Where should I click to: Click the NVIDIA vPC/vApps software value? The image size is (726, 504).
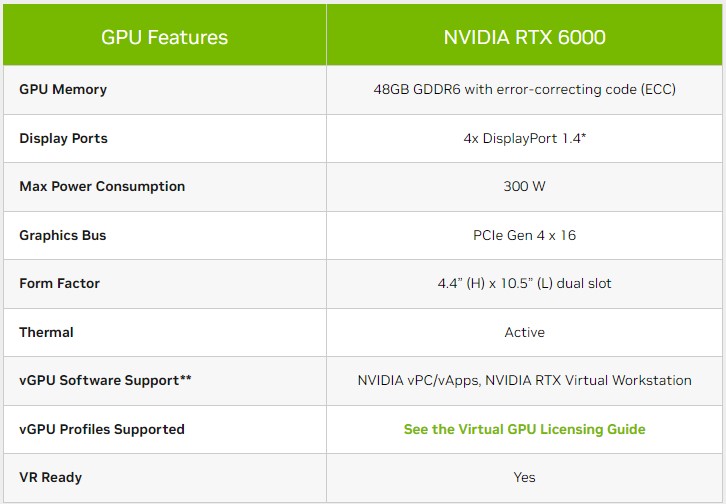pos(524,380)
